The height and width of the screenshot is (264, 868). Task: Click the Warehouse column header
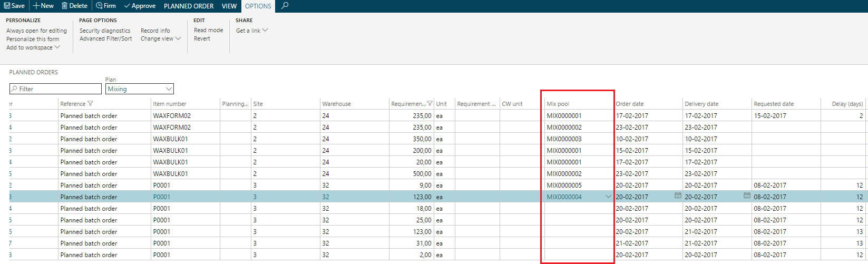(x=336, y=104)
